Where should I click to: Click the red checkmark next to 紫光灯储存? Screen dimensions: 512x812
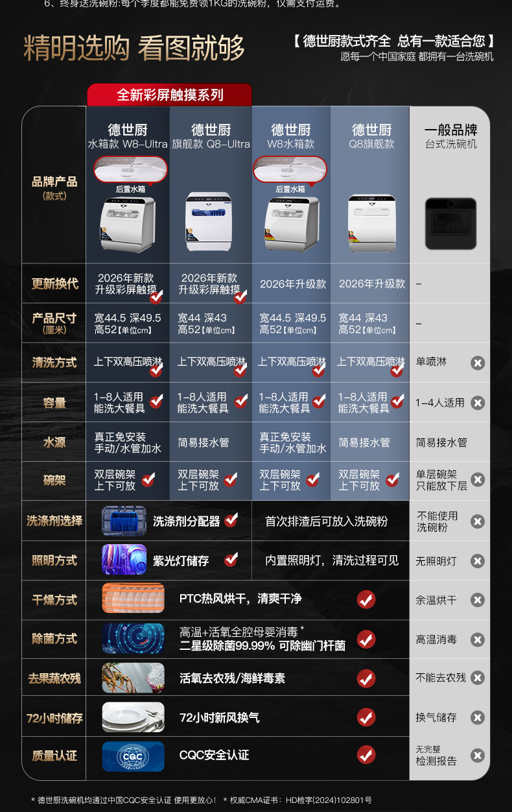coord(231,560)
